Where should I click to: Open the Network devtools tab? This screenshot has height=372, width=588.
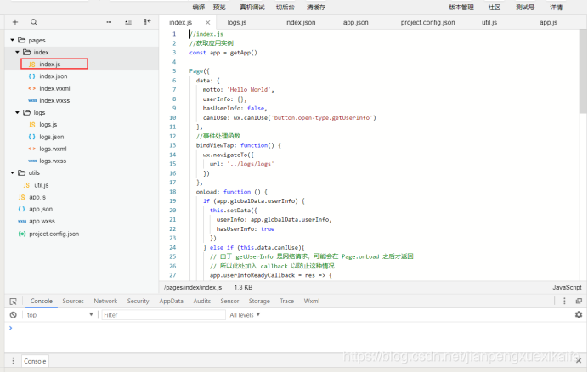coord(105,301)
